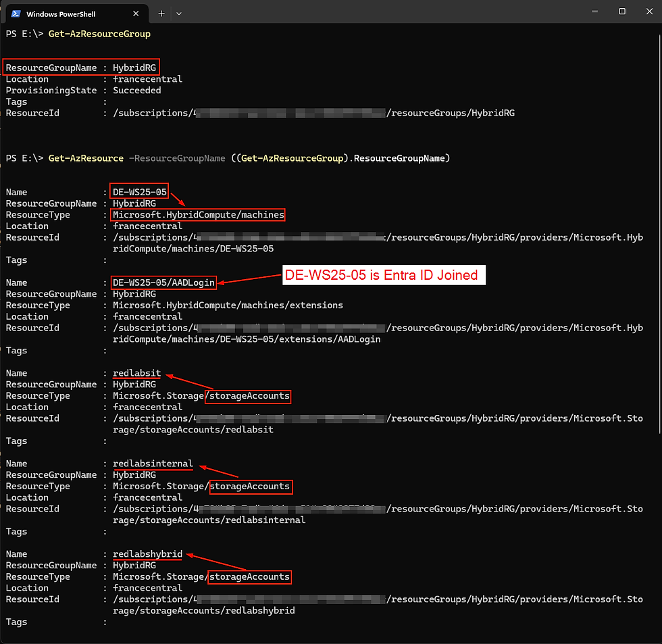Click the (Get-AzResourceGroup).ResourceGroupName expression
662x644 pixels.
(x=343, y=158)
